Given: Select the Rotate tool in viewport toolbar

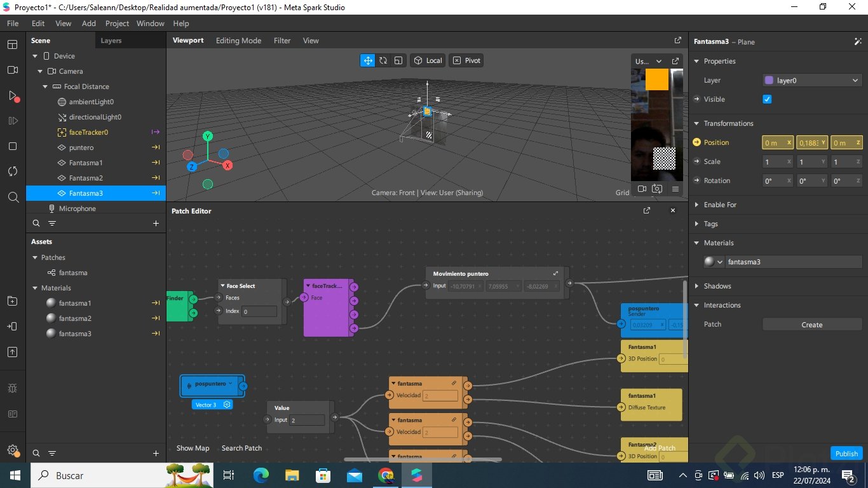Looking at the screenshot, I should click(x=383, y=60).
